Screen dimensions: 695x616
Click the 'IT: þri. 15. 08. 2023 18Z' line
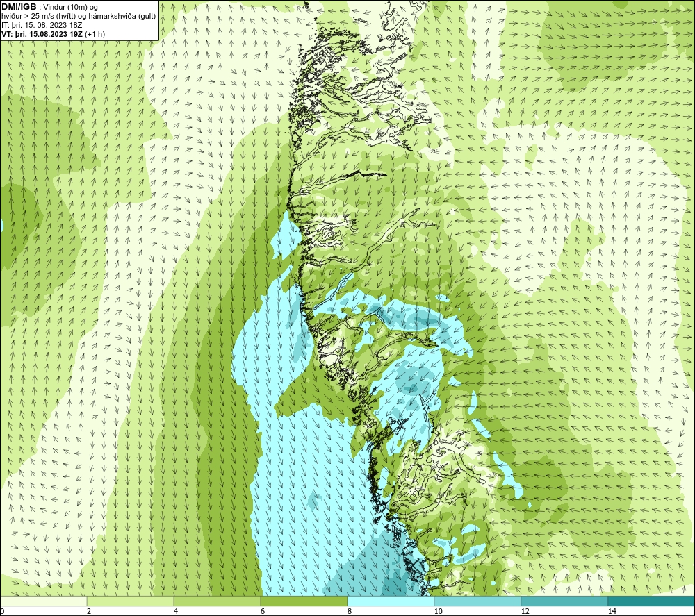pyautogui.click(x=42, y=25)
